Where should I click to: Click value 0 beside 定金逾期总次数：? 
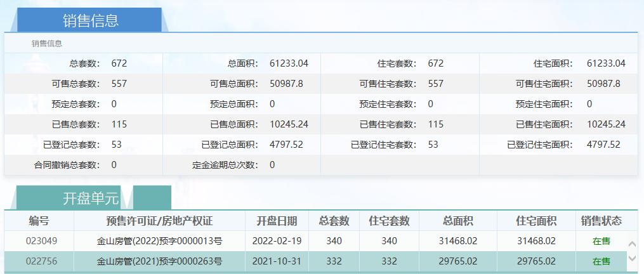(x=272, y=165)
